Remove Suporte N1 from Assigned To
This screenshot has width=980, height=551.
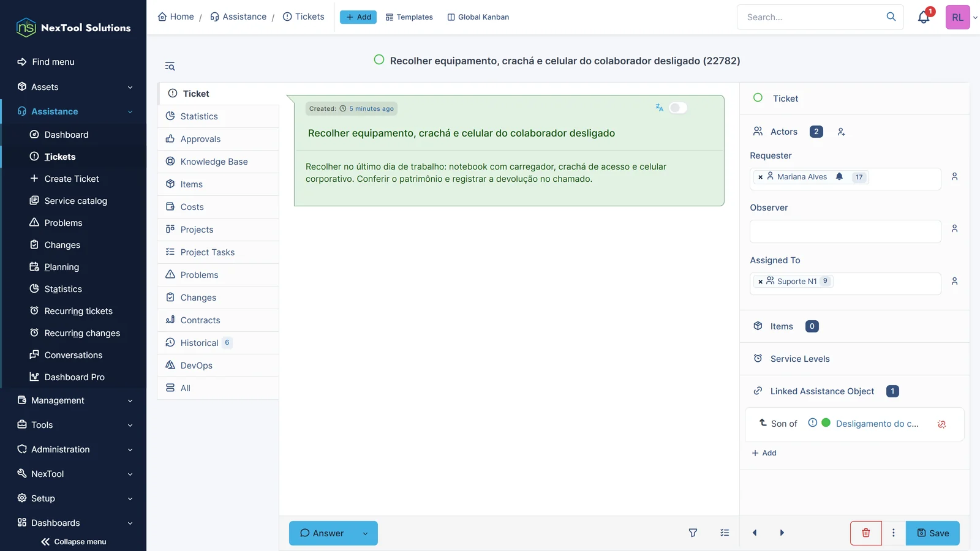coord(761,282)
